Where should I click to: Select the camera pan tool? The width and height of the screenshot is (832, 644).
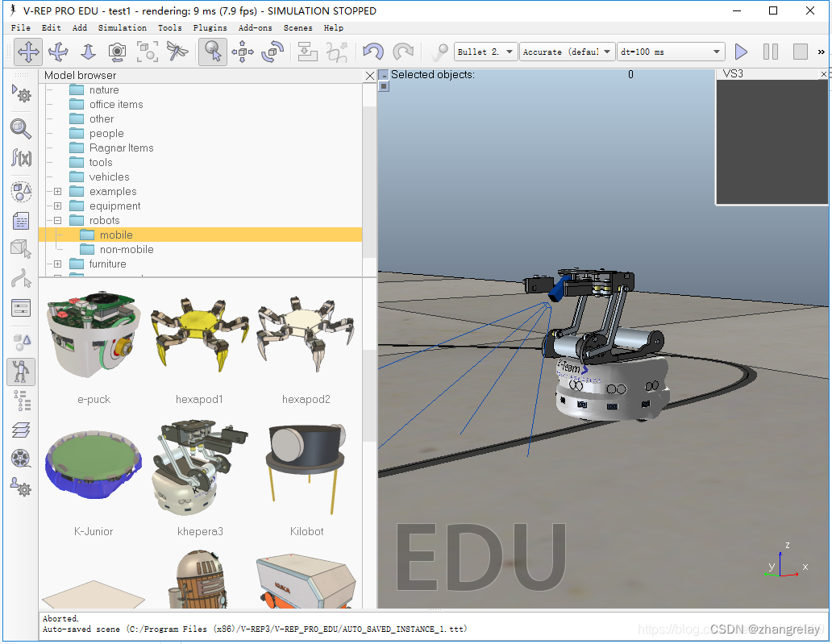click(x=28, y=52)
